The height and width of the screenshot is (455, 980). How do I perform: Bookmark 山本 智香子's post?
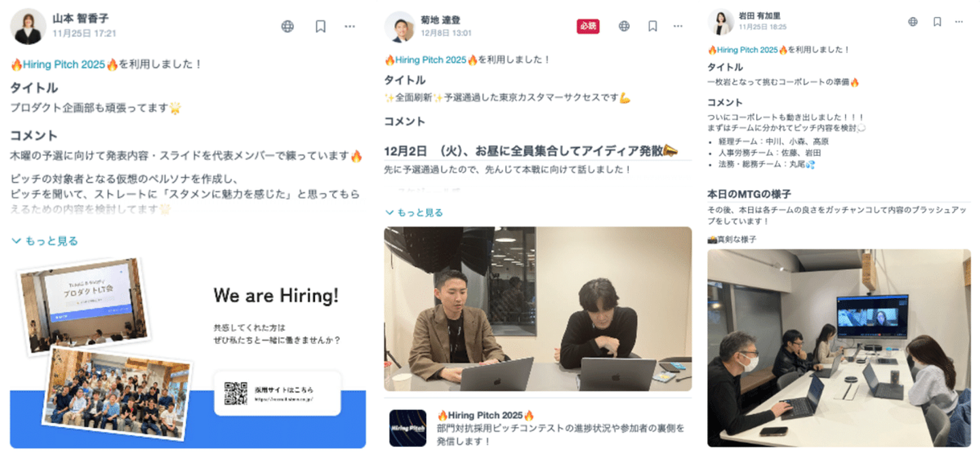[x=321, y=27]
